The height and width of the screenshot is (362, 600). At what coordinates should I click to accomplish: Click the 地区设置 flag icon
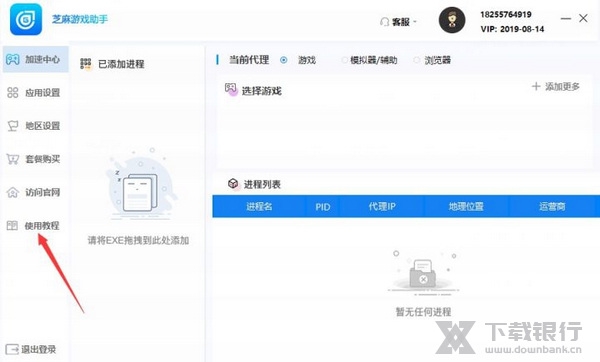tap(13, 126)
